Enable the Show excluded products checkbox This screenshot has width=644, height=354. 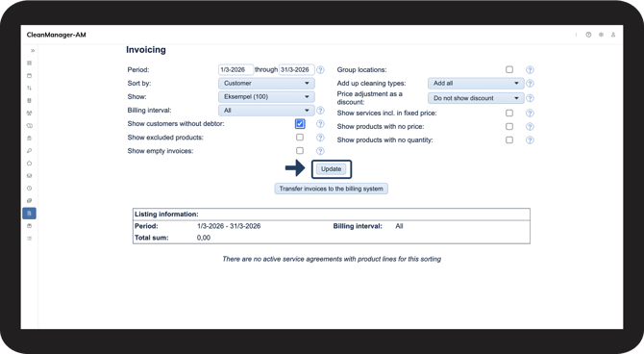(x=300, y=137)
